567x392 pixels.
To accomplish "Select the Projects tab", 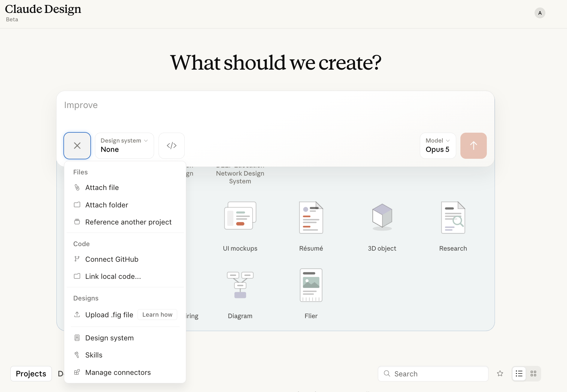I will [x=31, y=374].
